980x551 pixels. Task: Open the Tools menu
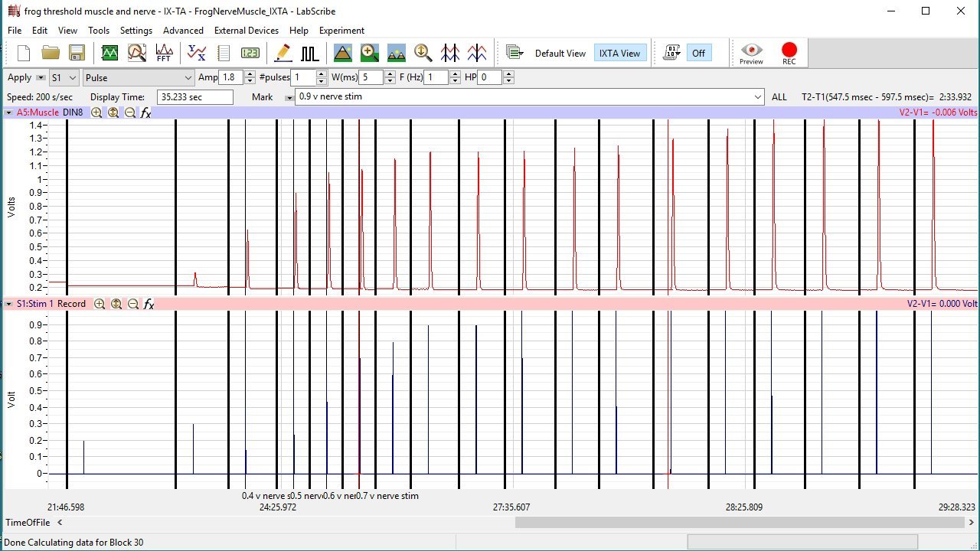pyautogui.click(x=98, y=31)
